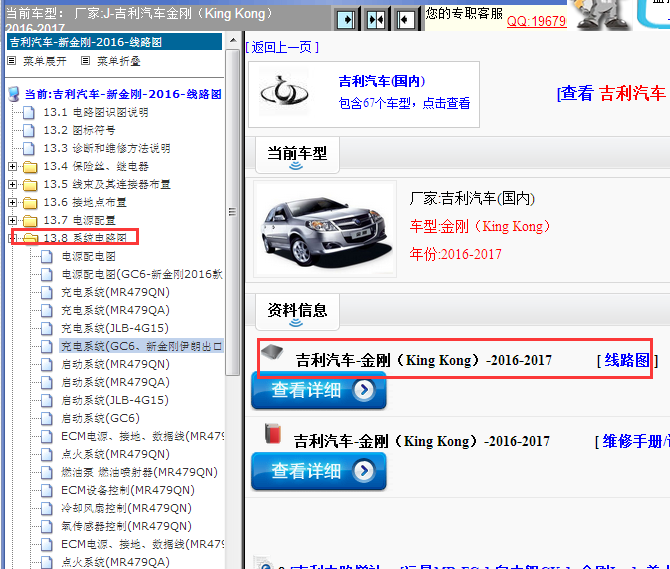Open 13.1 电路图识图说明 document
670x569 pixels.
click(96, 113)
